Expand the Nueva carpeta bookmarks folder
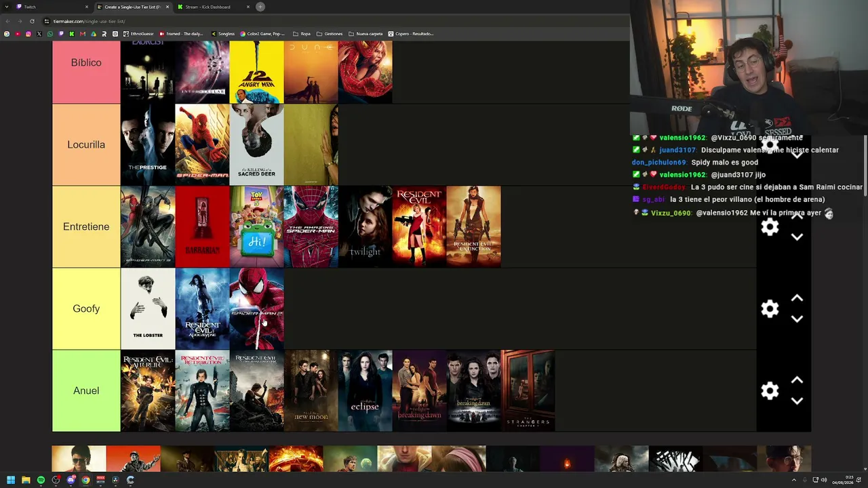Screen dimensions: 868x488 tap(366, 34)
